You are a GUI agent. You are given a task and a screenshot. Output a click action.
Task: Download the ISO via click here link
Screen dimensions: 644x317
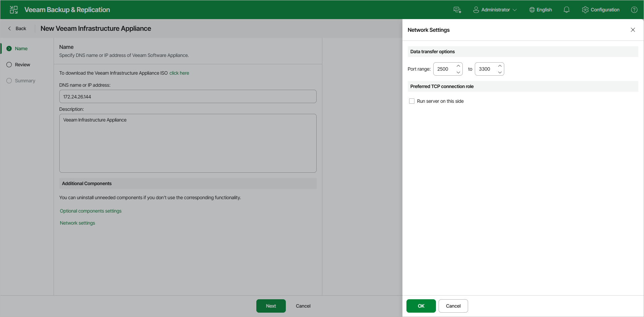(x=179, y=73)
